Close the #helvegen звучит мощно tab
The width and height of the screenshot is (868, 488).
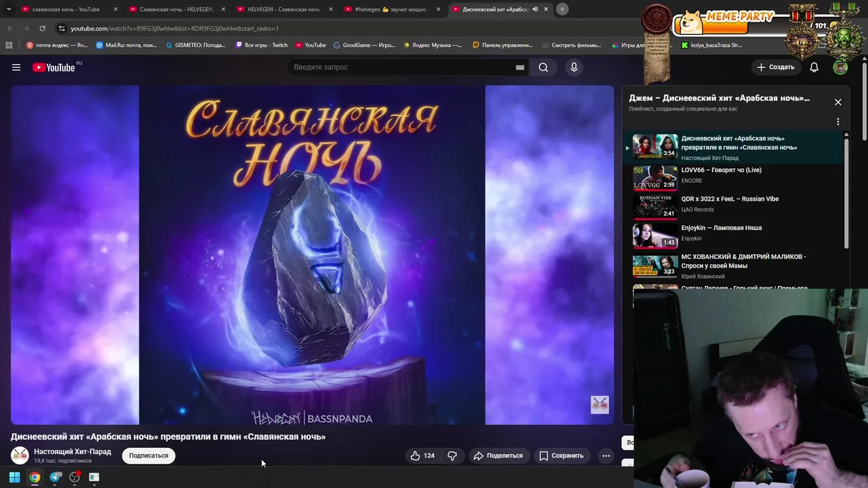(x=438, y=9)
